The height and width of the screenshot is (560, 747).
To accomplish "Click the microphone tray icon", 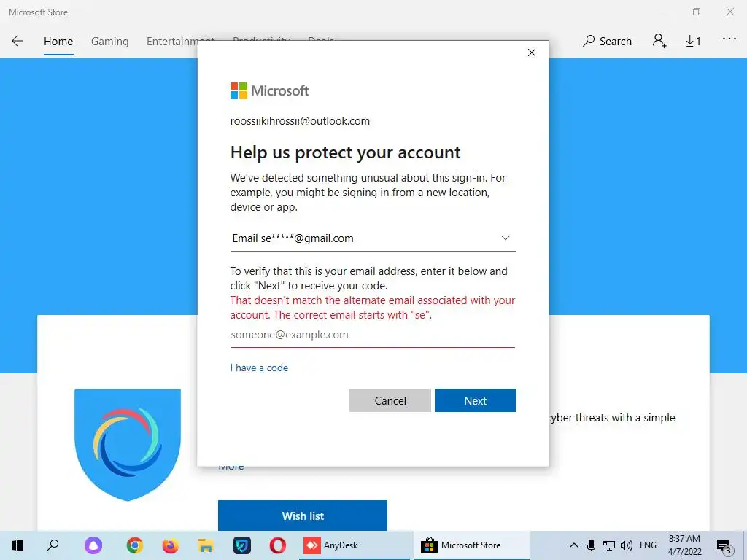I will coord(591,545).
